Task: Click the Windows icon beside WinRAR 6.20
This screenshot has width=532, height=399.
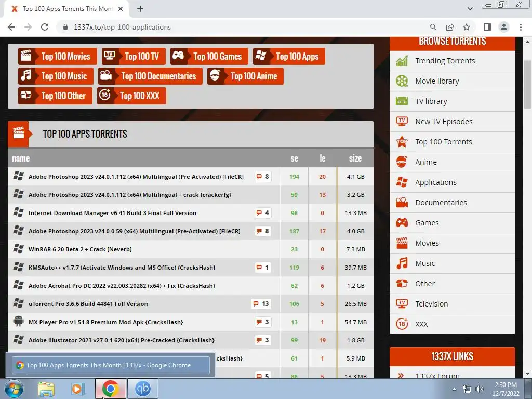Action: point(18,249)
